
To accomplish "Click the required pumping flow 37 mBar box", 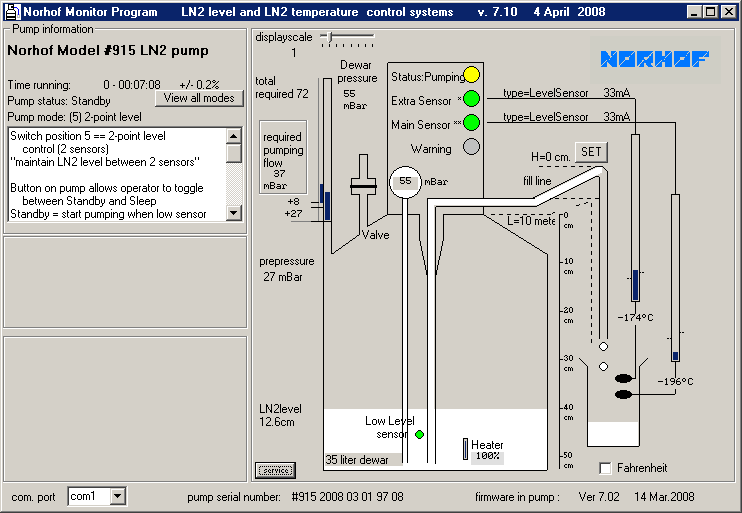I will click(283, 157).
